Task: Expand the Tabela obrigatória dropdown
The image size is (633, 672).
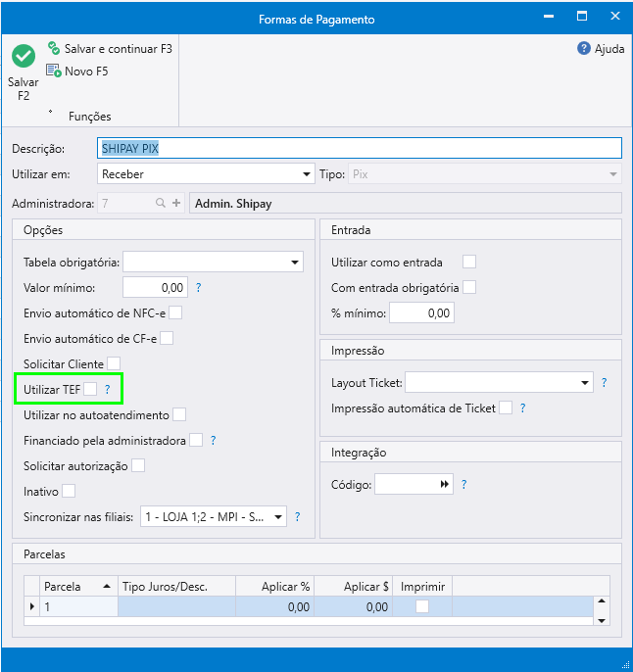Action: tap(294, 263)
